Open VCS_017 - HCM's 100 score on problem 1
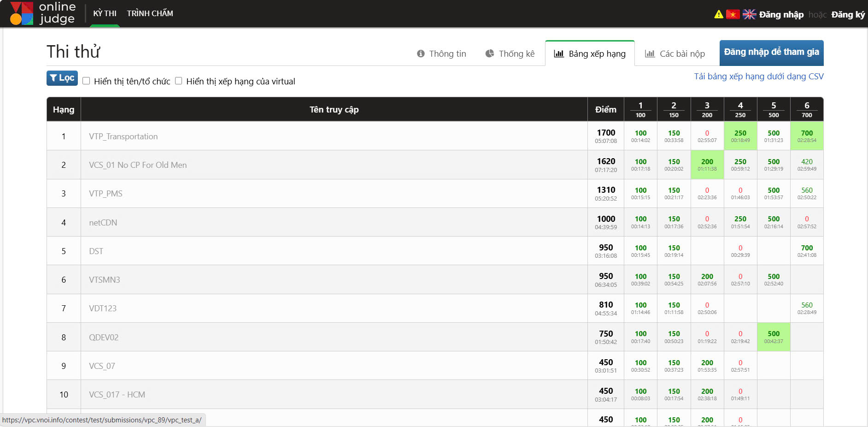 (x=640, y=394)
